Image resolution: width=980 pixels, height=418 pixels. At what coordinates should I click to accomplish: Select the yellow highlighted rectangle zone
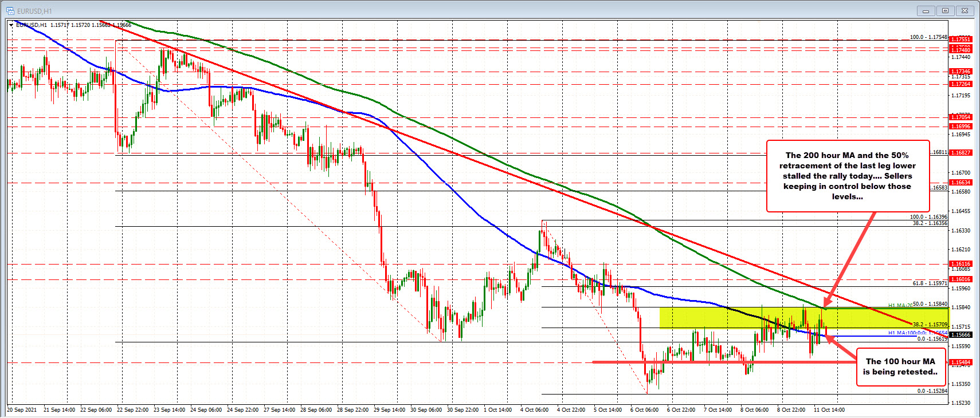coord(803,318)
